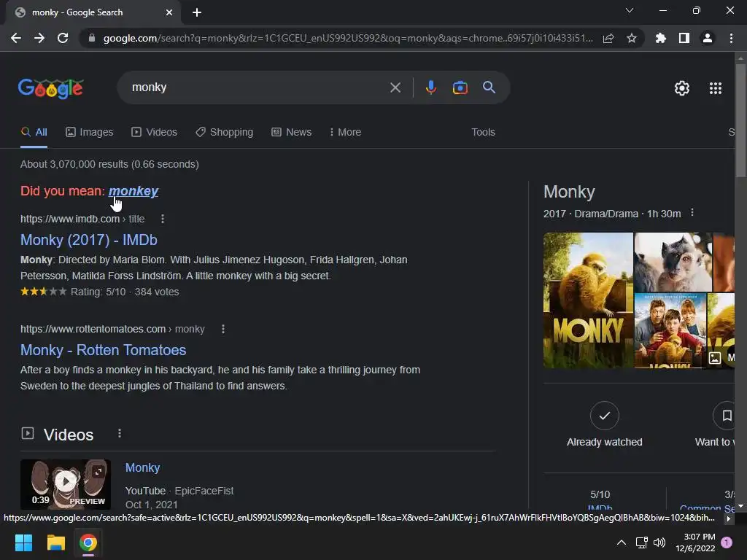
Task: Open the taskbar network status icon
Action: click(x=641, y=542)
